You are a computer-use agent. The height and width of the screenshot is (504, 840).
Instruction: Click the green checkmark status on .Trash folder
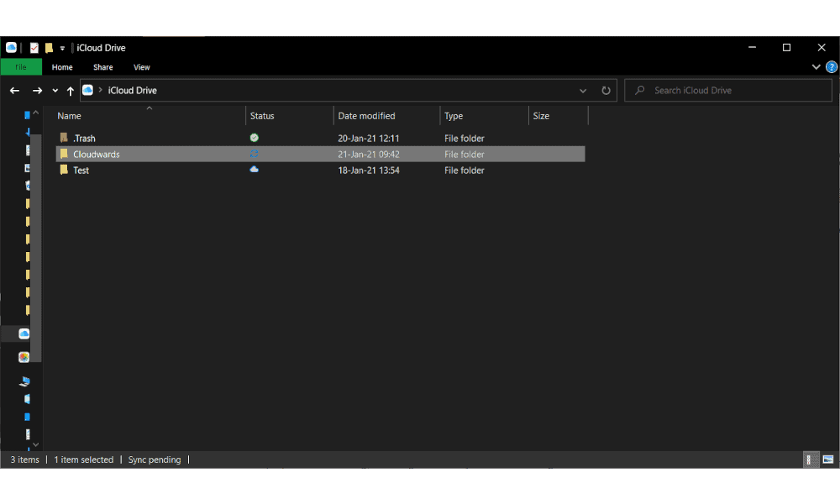(254, 138)
